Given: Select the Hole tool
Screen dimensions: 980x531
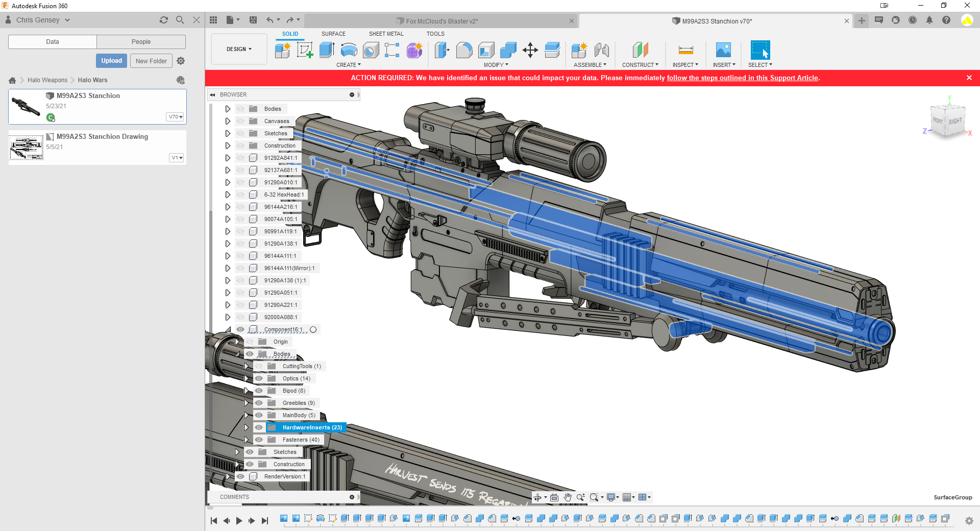Looking at the screenshot, I should point(371,50).
